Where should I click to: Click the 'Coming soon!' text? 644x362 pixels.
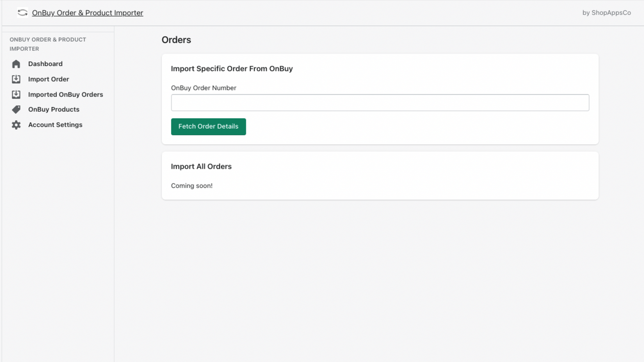[192, 186]
